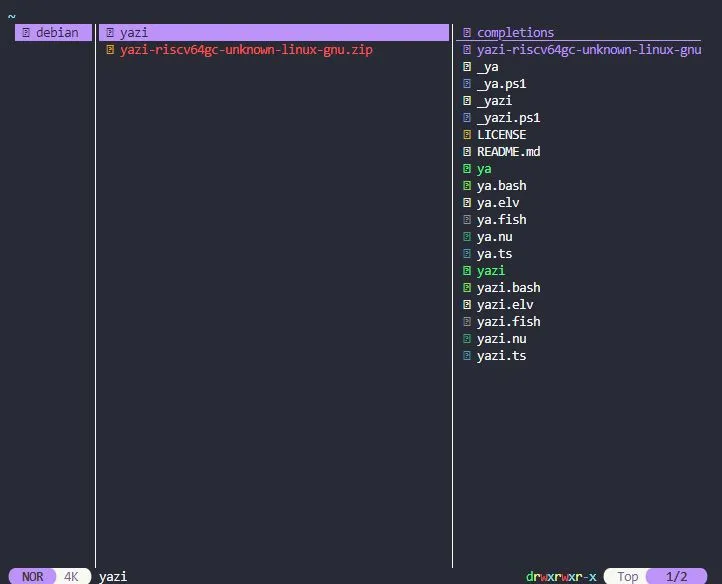The height and width of the screenshot is (584, 722).
Task: Click the TypeScript icon beside yazi.ts
Action: [466, 356]
